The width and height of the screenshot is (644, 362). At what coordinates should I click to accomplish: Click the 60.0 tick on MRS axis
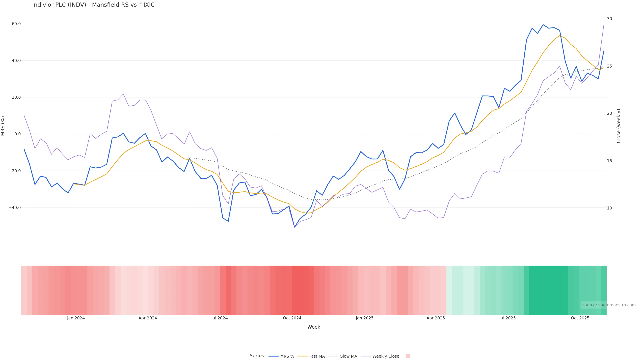click(x=16, y=24)
